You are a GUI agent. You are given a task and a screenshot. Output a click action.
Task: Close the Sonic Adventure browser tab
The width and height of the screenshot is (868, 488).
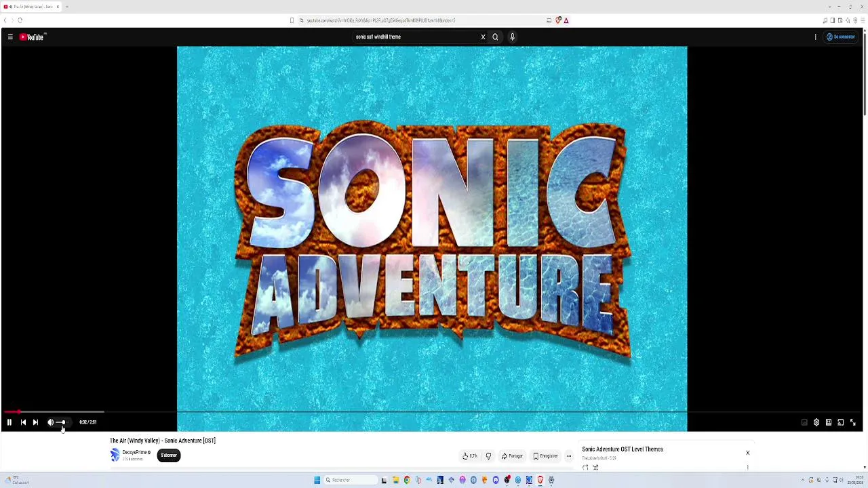(58, 7)
